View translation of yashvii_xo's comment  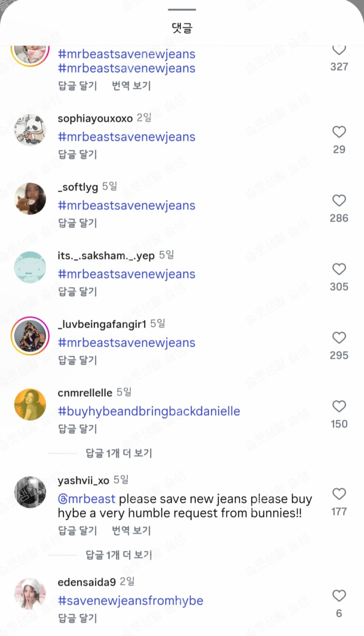(131, 530)
